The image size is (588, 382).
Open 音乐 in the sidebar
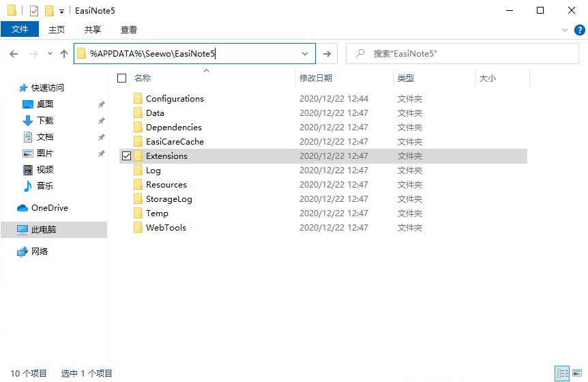tap(44, 186)
